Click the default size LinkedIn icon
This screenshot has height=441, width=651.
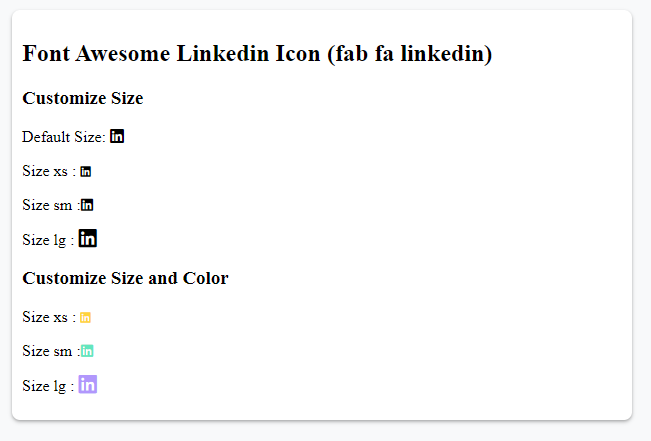coord(117,137)
